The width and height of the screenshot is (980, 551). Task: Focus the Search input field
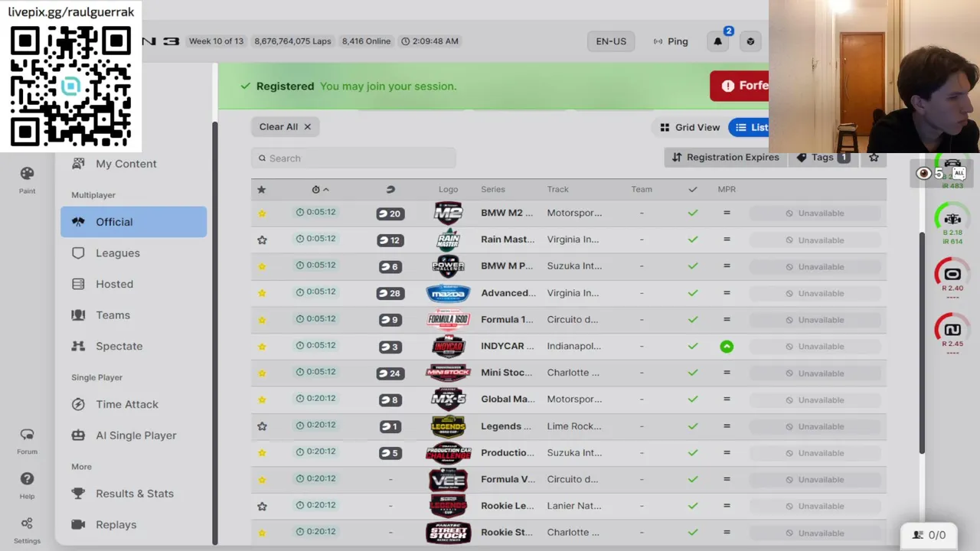(354, 158)
